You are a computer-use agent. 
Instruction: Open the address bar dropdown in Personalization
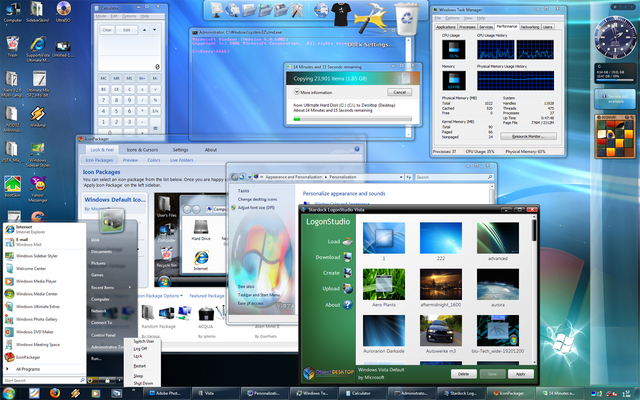click(x=401, y=177)
